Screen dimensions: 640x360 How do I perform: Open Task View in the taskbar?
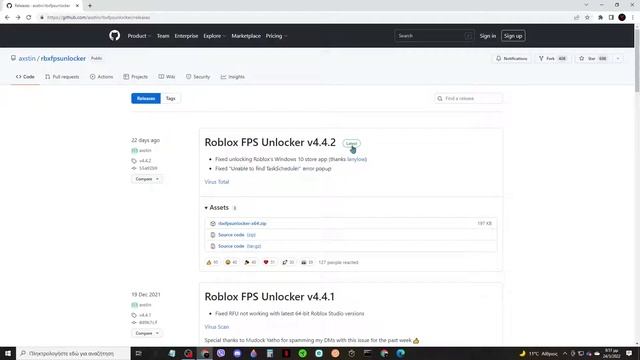pyautogui.click(x=138, y=353)
